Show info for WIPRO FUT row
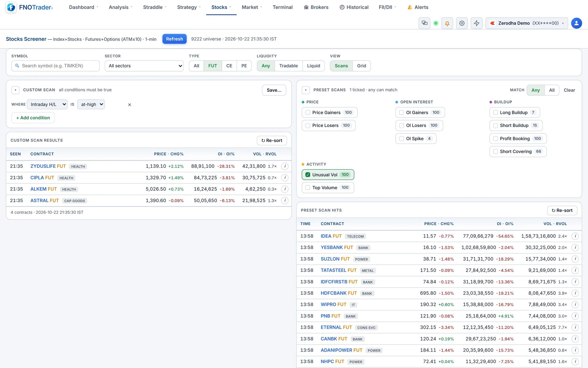 click(x=575, y=305)
